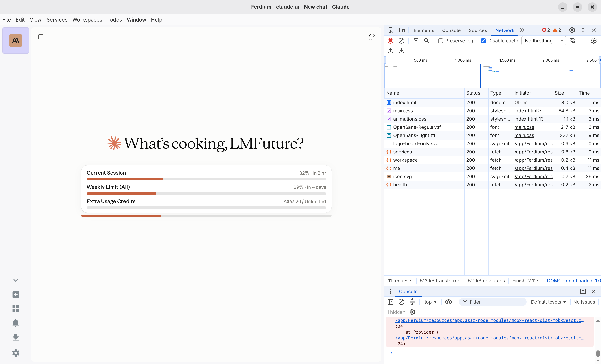
Task: Click the console prompt input line
Action: point(493,353)
